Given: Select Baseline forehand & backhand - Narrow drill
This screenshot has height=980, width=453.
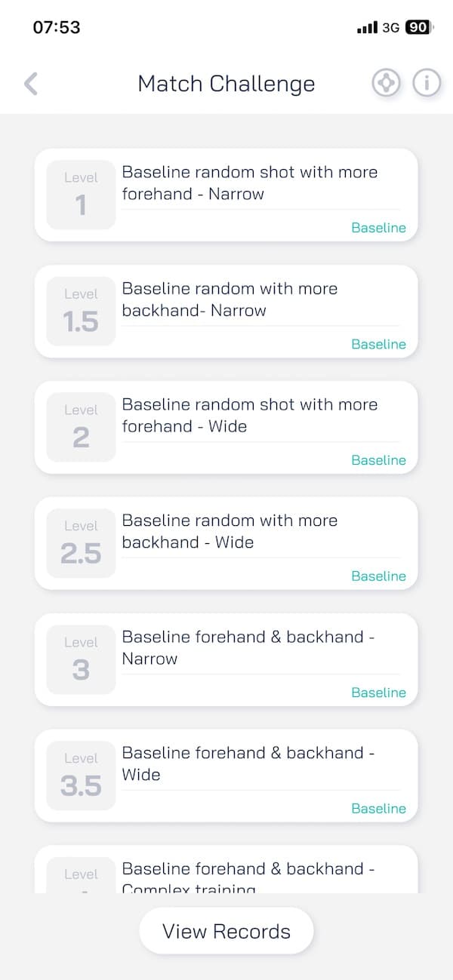Looking at the screenshot, I should [248, 647].
